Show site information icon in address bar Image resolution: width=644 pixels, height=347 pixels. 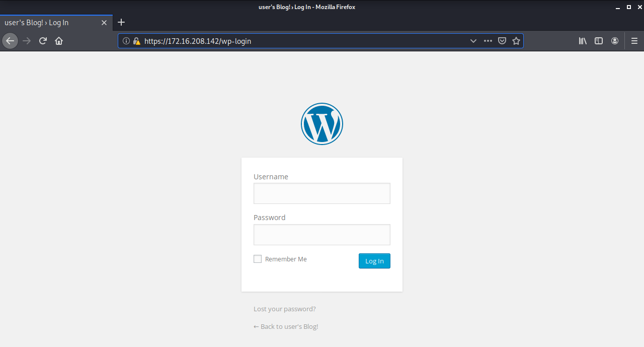(x=126, y=41)
